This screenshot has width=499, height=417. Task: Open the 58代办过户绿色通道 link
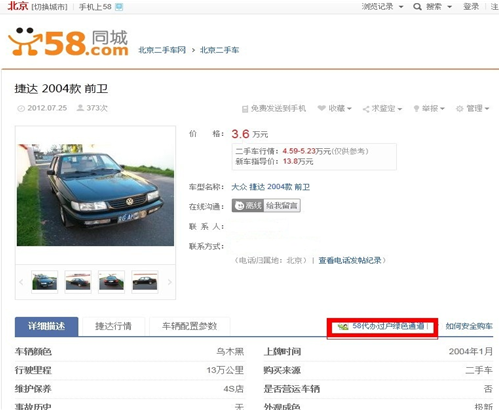coord(388,326)
